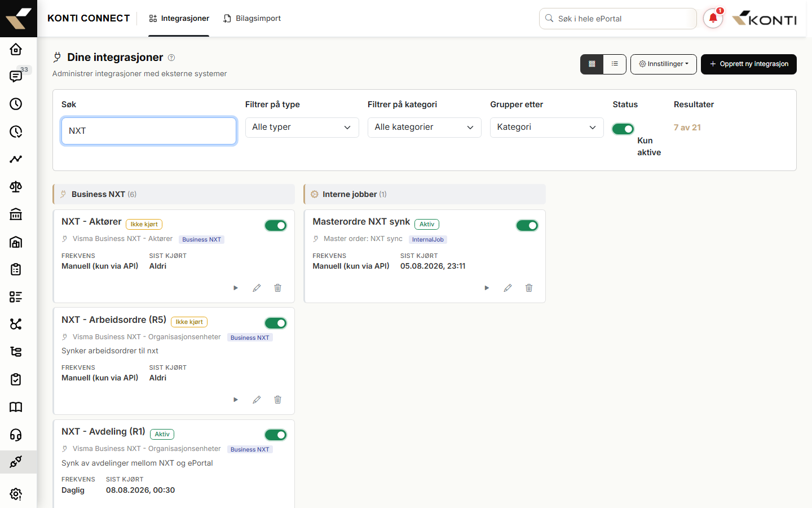Open the clock icon in sidebar

[16, 104]
